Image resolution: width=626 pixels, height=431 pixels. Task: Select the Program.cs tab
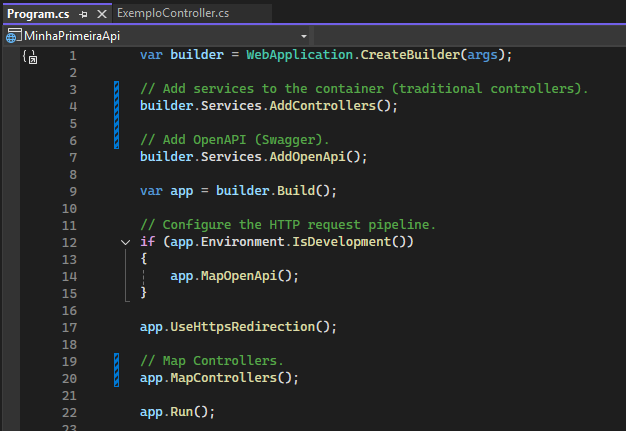click(40, 13)
